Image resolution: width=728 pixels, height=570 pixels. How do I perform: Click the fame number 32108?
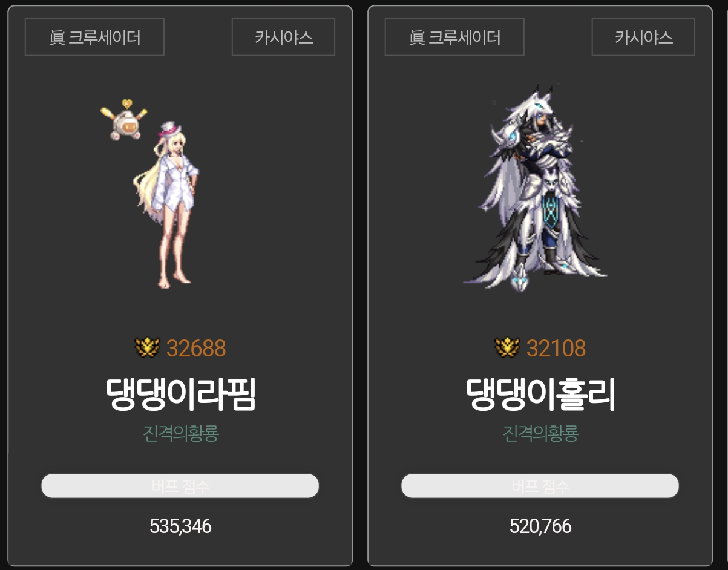point(556,349)
